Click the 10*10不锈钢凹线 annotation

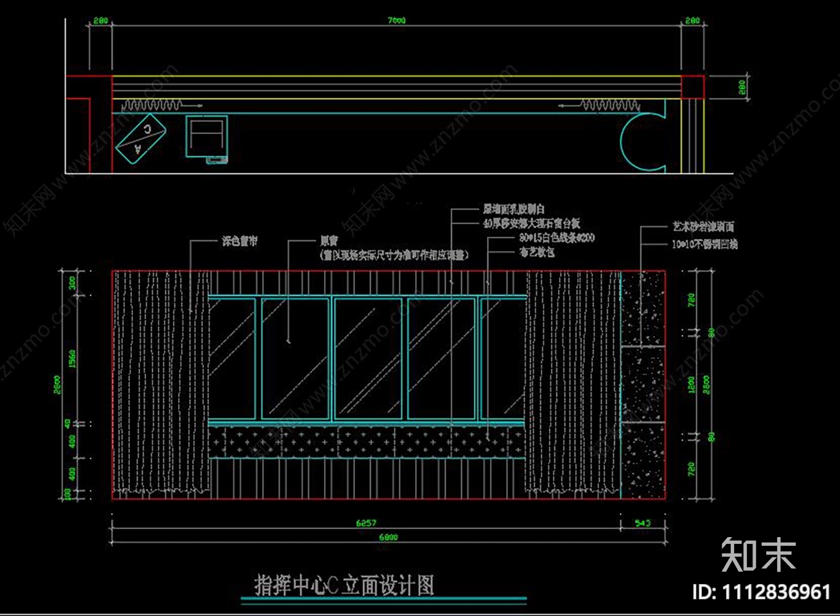(x=704, y=244)
